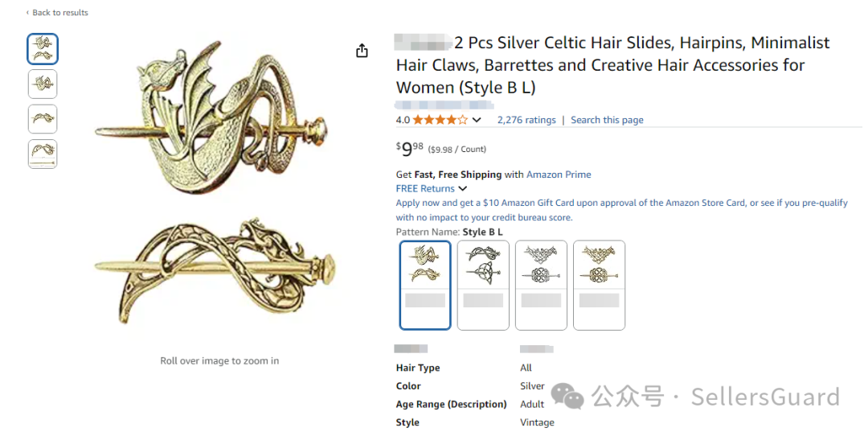Click the product title text
Screen dimensions: 868x432
click(612, 65)
